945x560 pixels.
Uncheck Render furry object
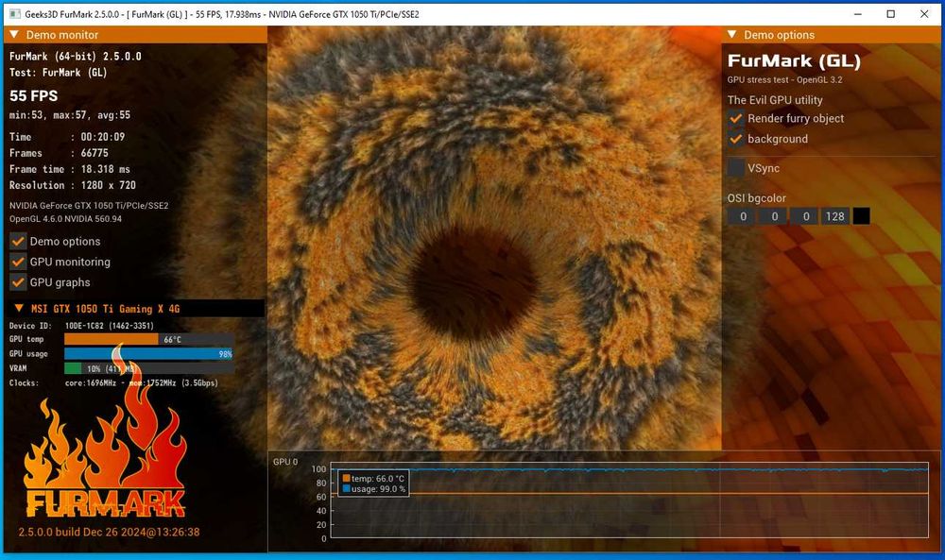click(x=736, y=119)
